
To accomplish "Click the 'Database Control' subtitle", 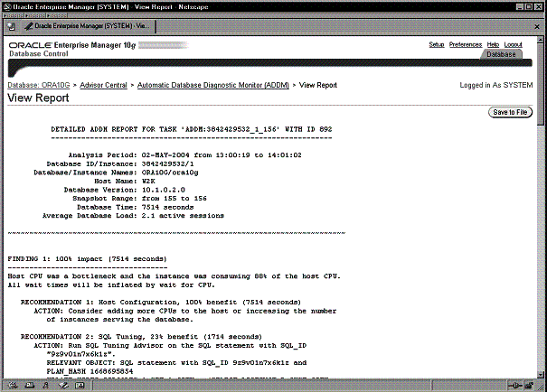I will click(x=39, y=53).
